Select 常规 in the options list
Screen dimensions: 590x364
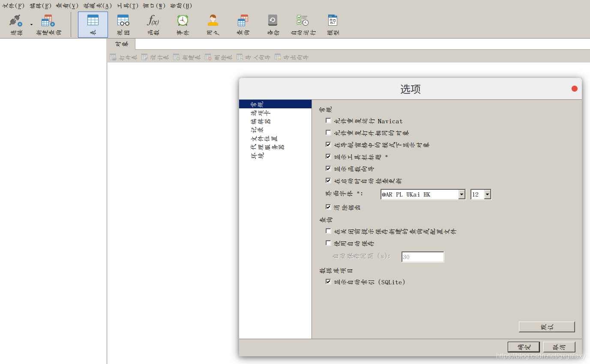pos(275,104)
